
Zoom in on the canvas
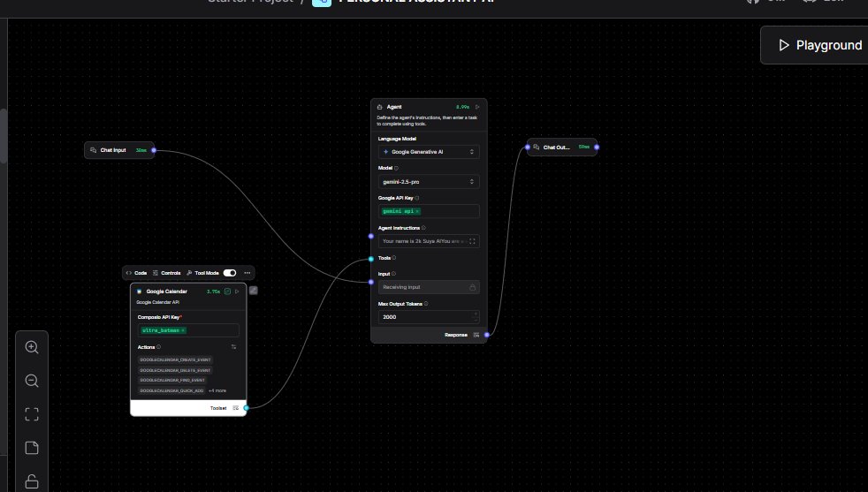click(32, 347)
